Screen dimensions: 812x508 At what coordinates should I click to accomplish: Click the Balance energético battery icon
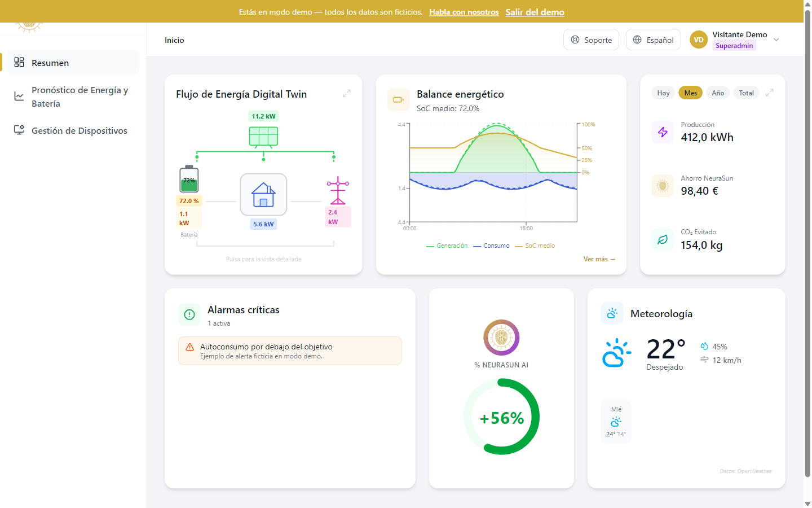click(399, 100)
